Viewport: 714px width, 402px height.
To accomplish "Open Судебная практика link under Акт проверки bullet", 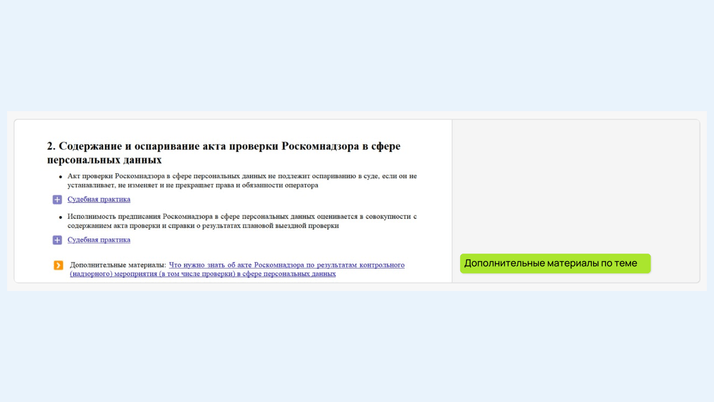I will (99, 199).
